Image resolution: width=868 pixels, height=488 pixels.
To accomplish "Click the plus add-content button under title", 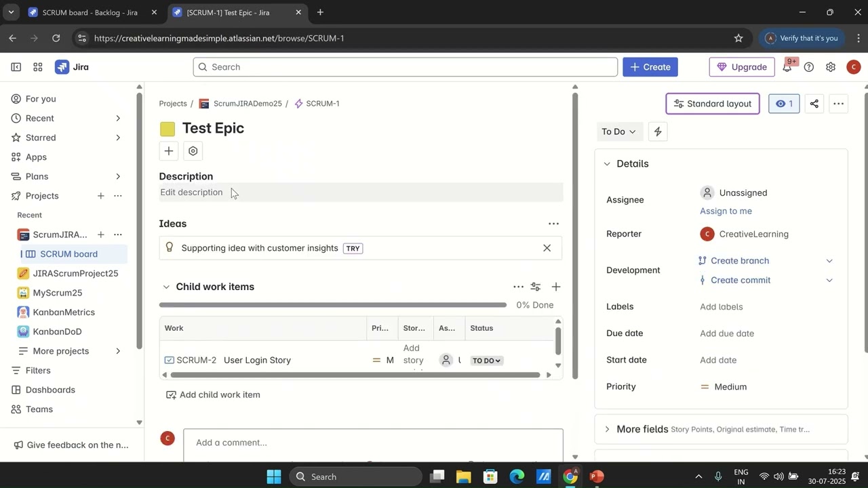I will pos(169,151).
